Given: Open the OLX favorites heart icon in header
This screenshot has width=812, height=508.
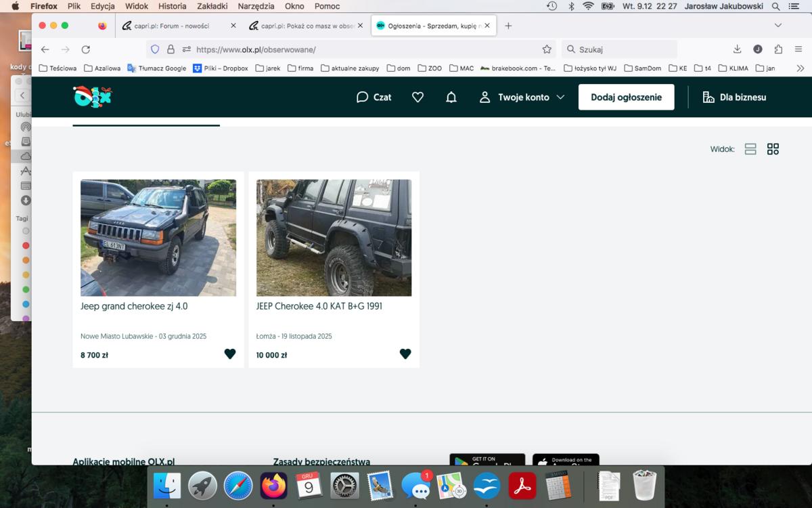Looking at the screenshot, I should pyautogui.click(x=418, y=97).
